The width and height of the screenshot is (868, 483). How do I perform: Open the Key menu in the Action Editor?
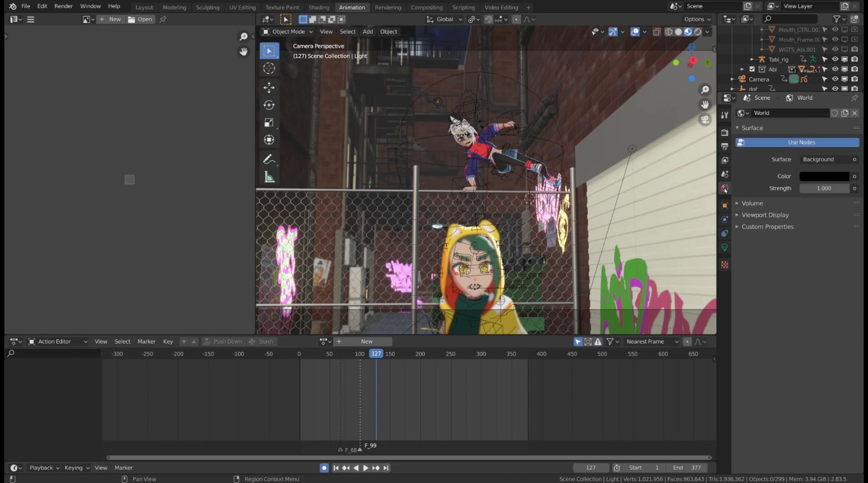(x=168, y=342)
